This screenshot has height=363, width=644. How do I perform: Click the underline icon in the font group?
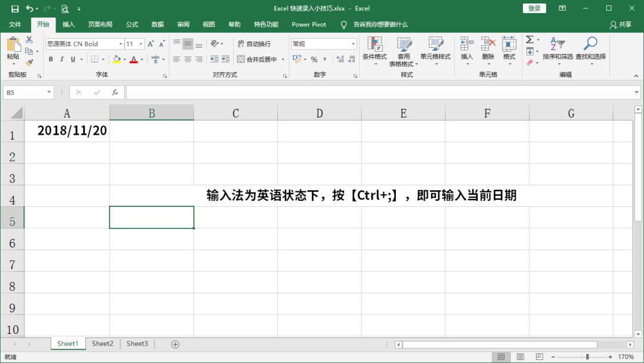[73, 60]
